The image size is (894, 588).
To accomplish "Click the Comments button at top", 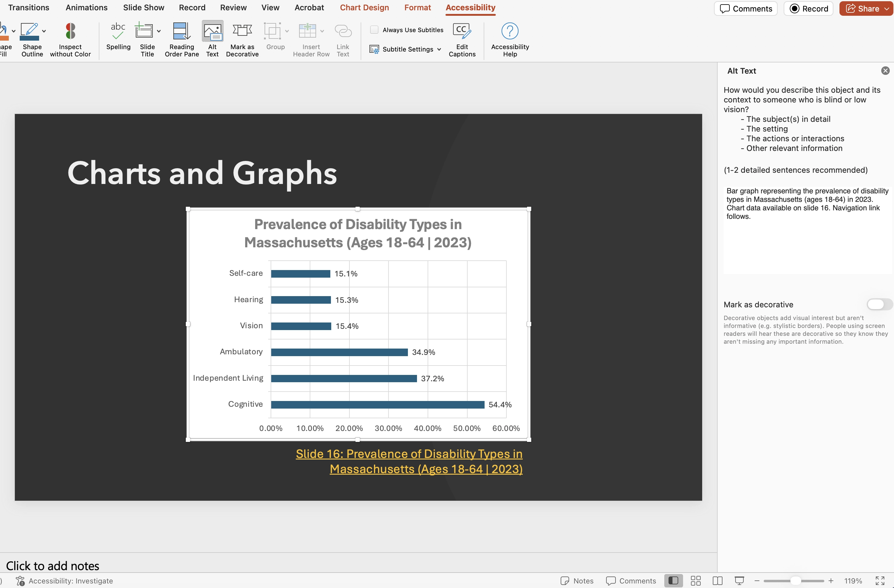I will (x=746, y=9).
